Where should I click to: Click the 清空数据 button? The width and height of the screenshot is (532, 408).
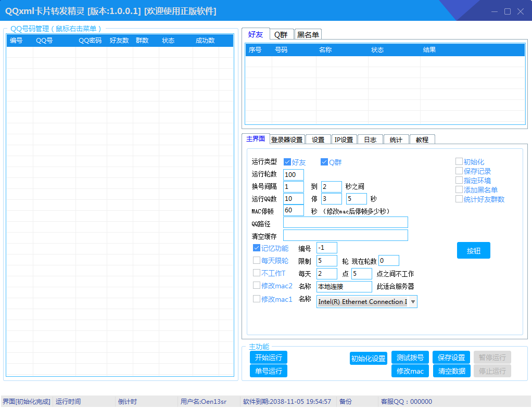[452, 371]
